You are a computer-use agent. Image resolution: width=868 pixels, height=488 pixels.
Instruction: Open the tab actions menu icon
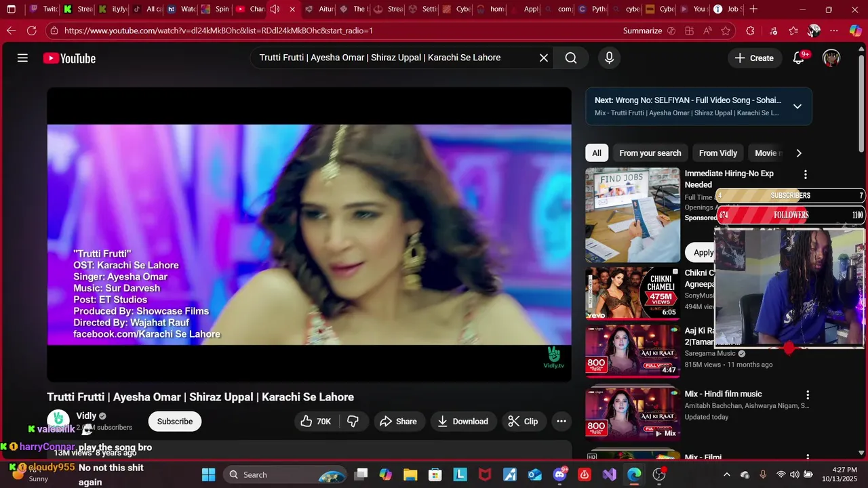point(11,9)
